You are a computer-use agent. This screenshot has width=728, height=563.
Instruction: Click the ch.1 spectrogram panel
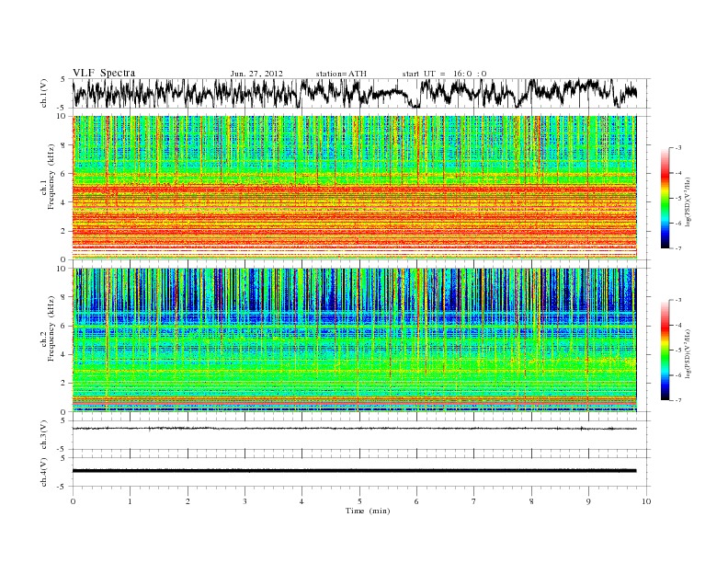pos(354,188)
